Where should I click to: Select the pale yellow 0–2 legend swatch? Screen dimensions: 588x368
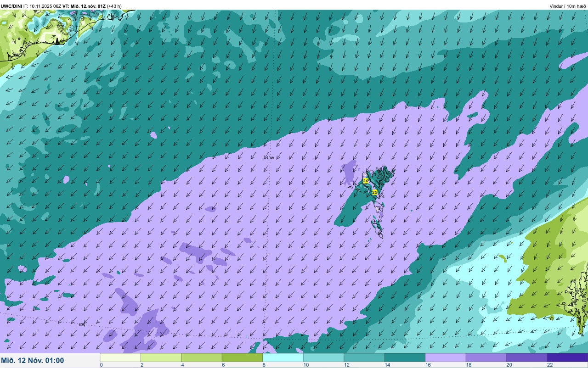pyautogui.click(x=120, y=357)
